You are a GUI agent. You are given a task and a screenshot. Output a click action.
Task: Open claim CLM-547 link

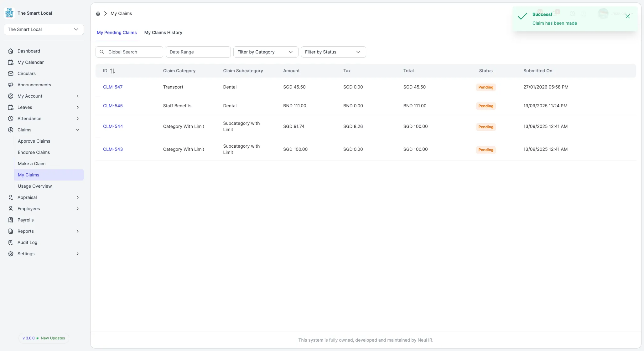pyautogui.click(x=113, y=87)
